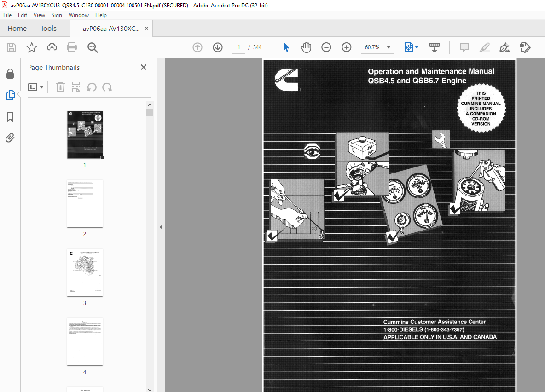This screenshot has height=392, width=545.
Task: Click the thumbnails scrollbar up arrow
Action: point(150,105)
